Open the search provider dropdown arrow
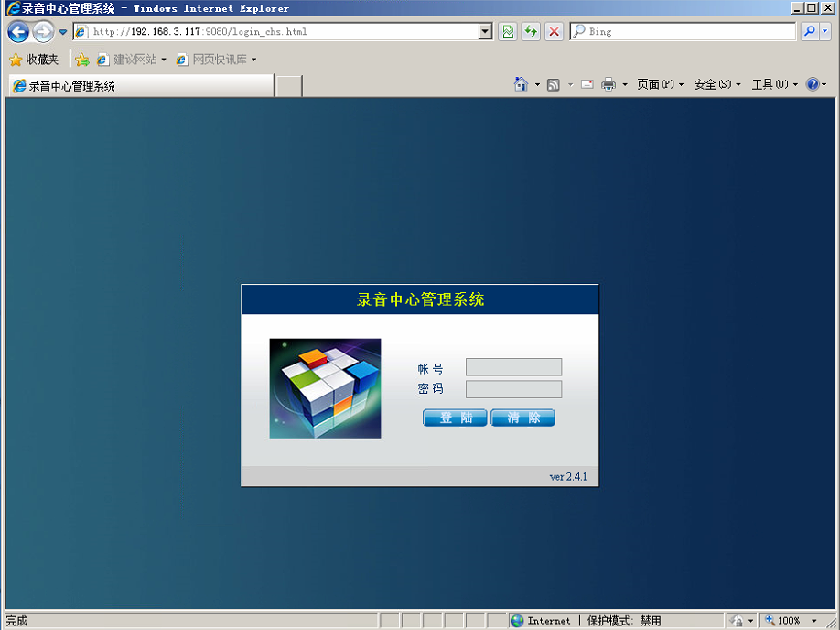This screenshot has height=630, width=840. click(825, 32)
